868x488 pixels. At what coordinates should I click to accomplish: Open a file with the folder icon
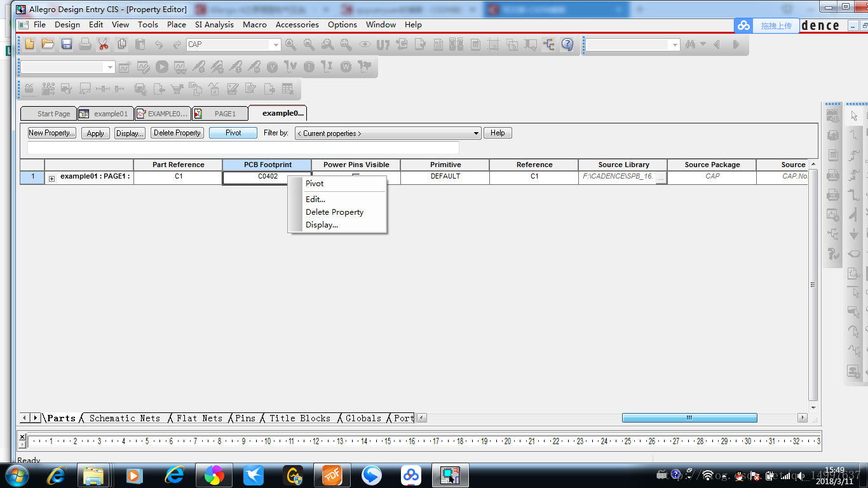tap(48, 44)
